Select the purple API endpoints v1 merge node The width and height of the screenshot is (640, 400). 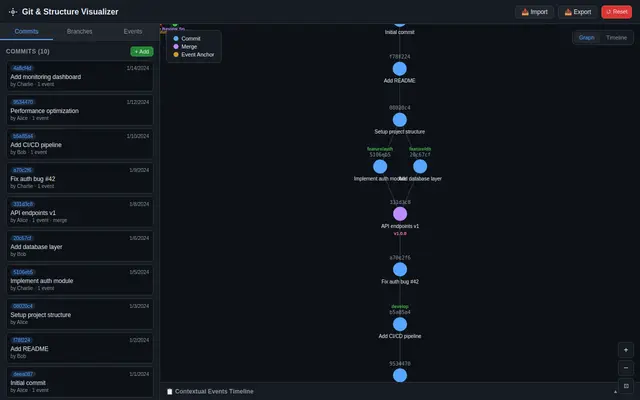[x=400, y=213]
